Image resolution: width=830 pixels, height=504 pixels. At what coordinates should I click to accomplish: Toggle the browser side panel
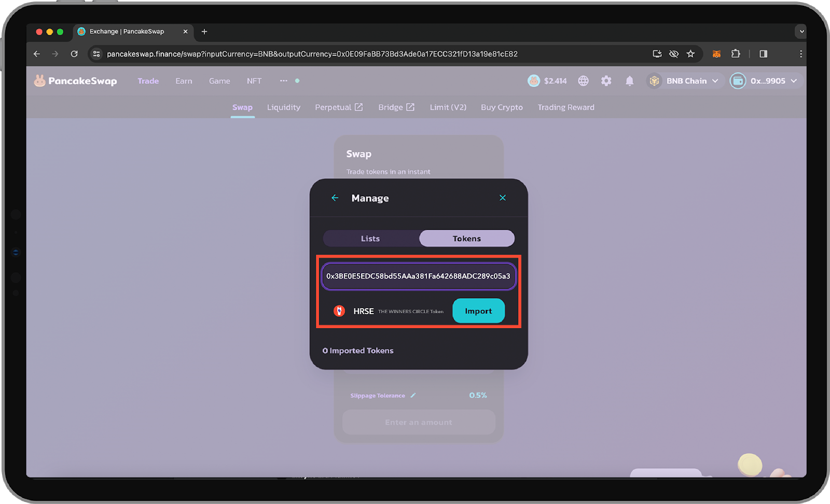[763, 54]
